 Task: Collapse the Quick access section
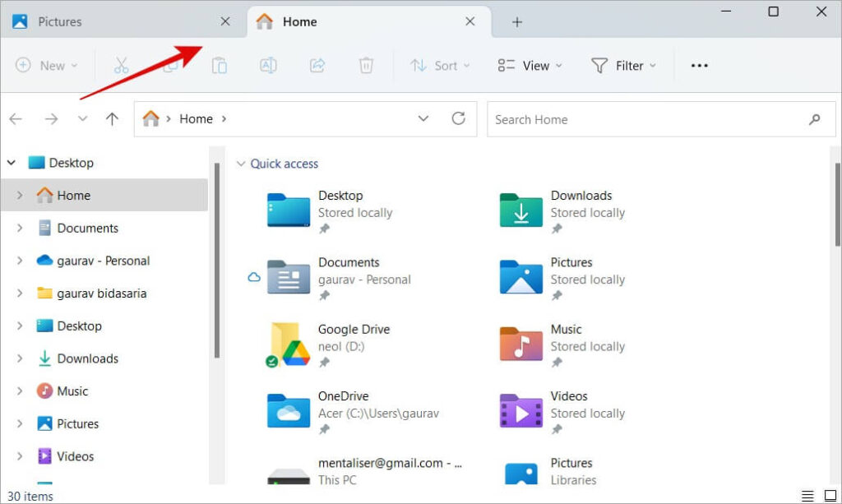pyautogui.click(x=241, y=163)
